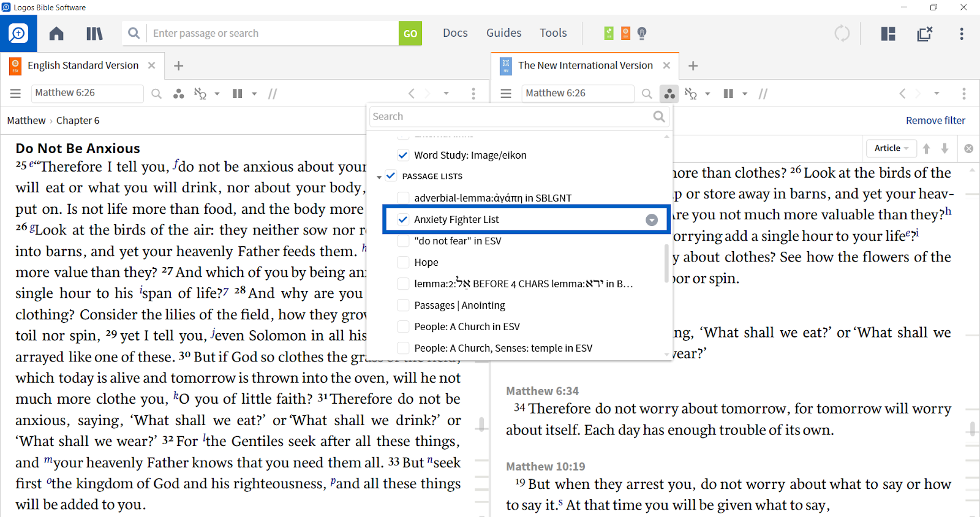Toggle the PASSAGE LISTS checkbox
Image resolution: width=980 pixels, height=517 pixels.
(x=391, y=176)
